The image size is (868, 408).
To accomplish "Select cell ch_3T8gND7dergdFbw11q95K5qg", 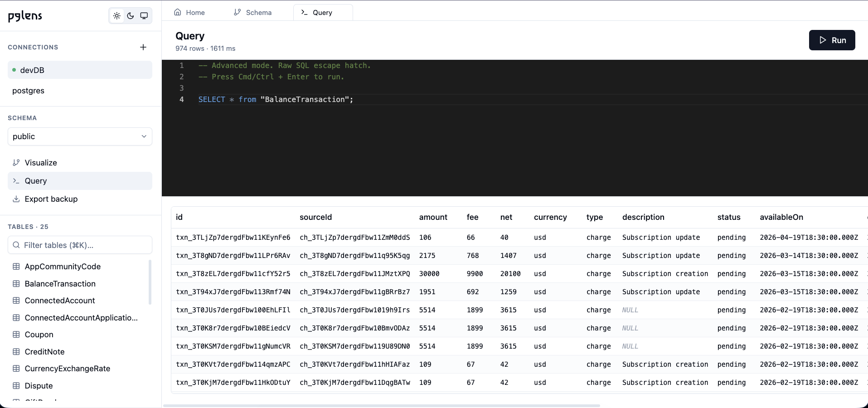I will (x=355, y=256).
